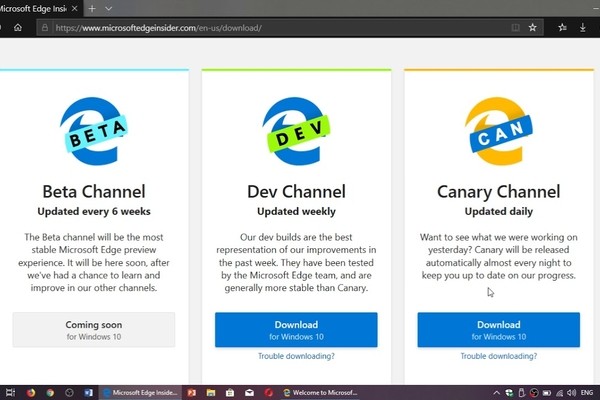This screenshot has width=600, height=400.
Task: Download the Canary Channel for Windows 10
Action: pyautogui.click(x=499, y=330)
